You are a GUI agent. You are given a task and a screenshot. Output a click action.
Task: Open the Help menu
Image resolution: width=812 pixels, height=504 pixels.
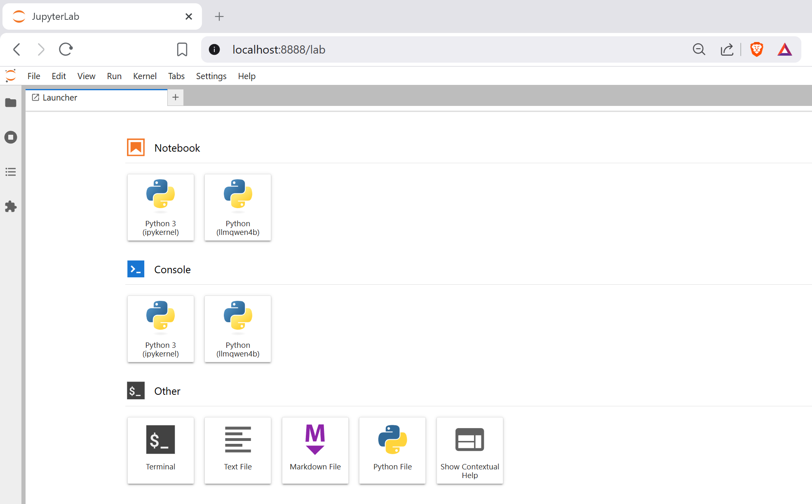(x=247, y=76)
